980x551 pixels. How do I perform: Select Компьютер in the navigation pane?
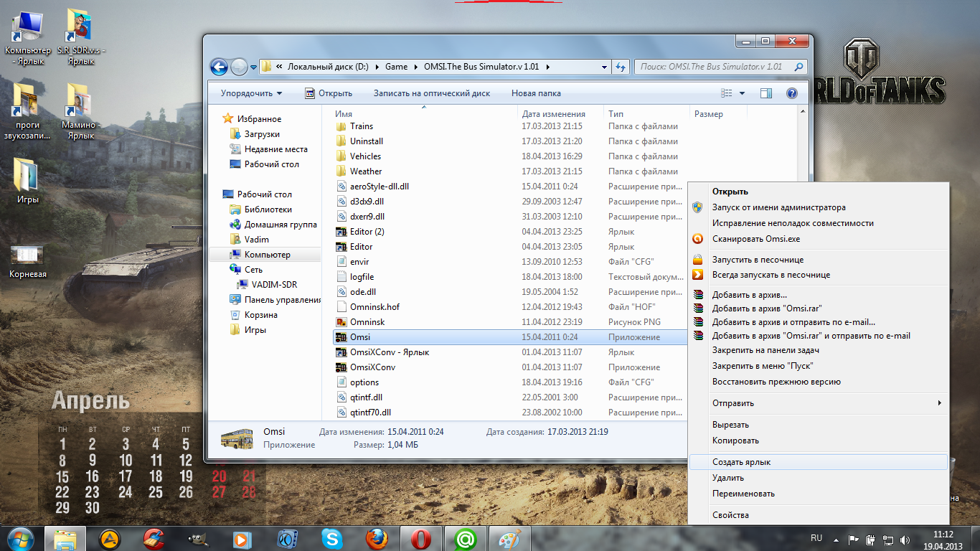coord(266,255)
